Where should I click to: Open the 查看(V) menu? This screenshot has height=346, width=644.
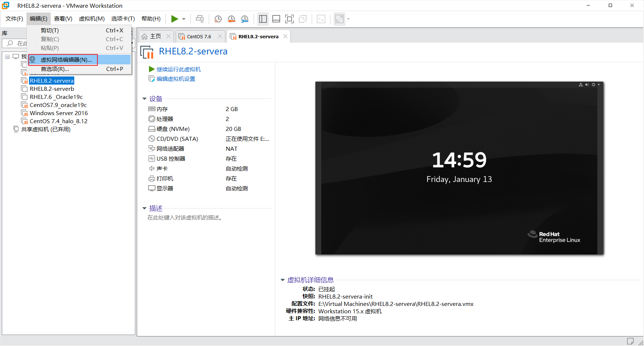pyautogui.click(x=63, y=19)
